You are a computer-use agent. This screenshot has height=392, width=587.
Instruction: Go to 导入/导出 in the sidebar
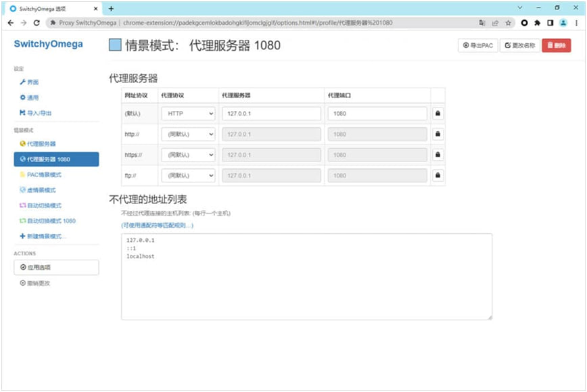point(36,113)
